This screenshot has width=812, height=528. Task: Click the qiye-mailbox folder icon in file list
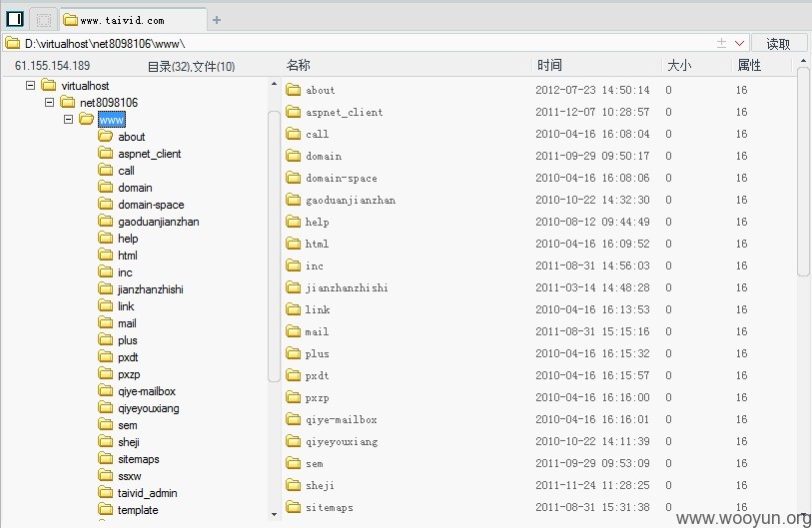293,419
